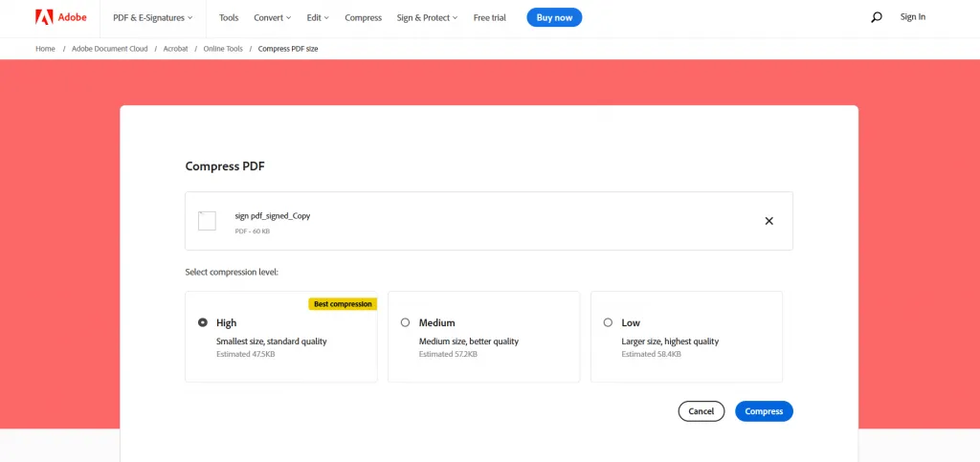Click the Adobe logo icon
Image resolution: width=980 pixels, height=462 pixels.
pyautogui.click(x=44, y=17)
